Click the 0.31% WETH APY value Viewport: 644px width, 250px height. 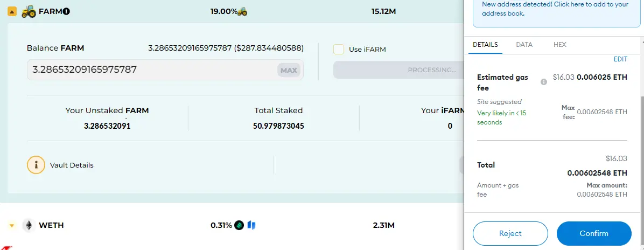(221, 225)
